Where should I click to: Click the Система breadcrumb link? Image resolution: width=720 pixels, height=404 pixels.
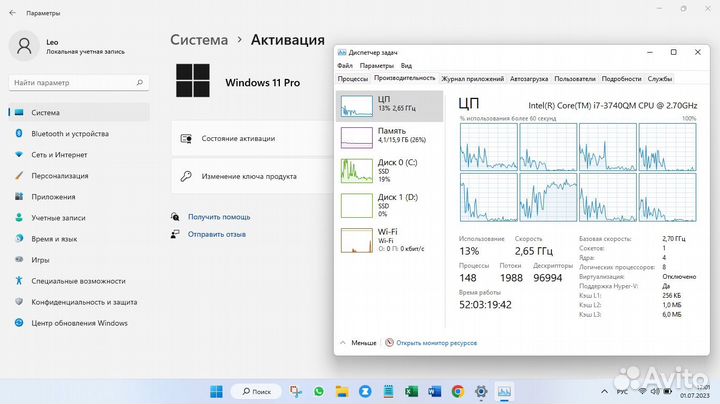tap(199, 40)
